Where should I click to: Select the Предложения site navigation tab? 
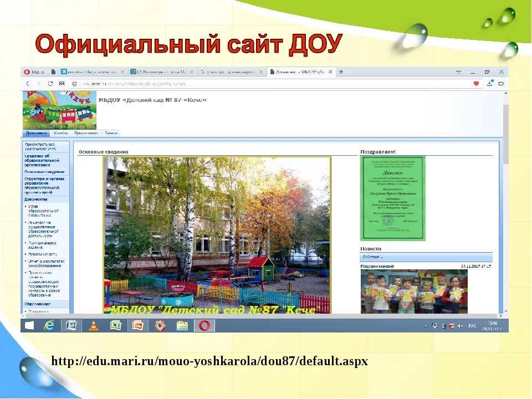point(86,134)
